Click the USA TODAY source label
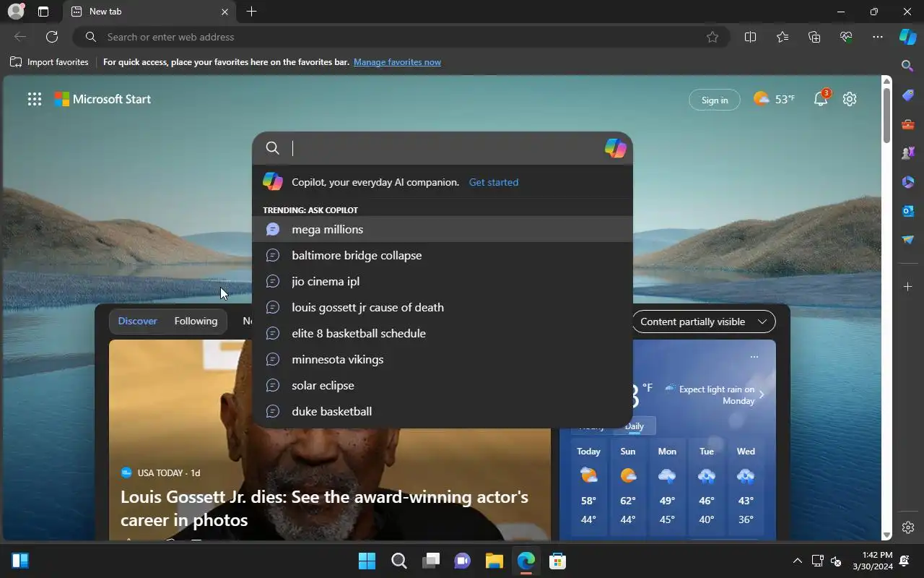Viewport: 924px width, 578px height. 160,473
